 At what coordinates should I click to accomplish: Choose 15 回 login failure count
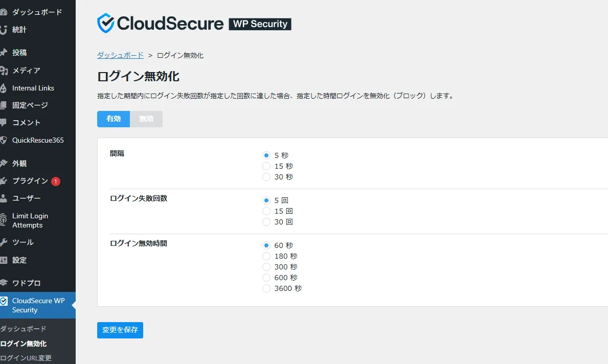coord(266,211)
